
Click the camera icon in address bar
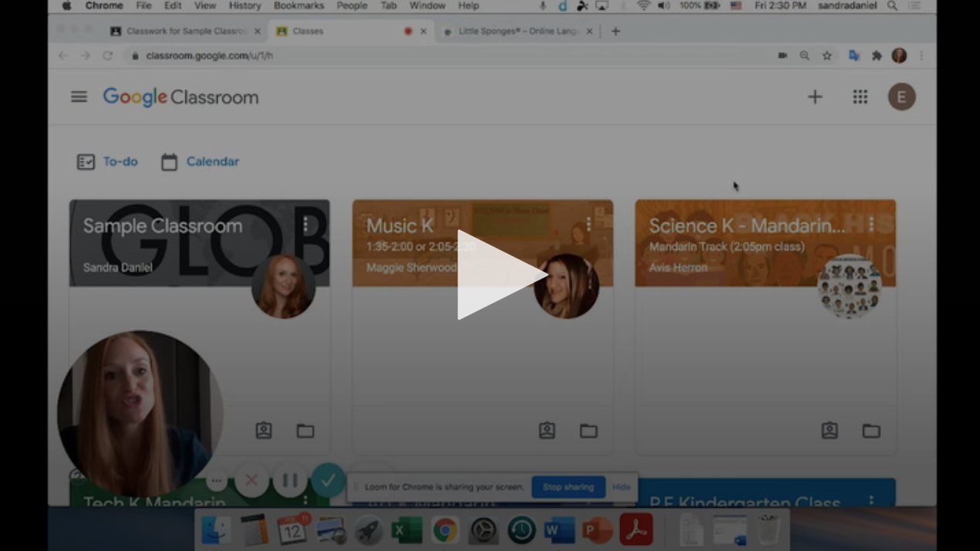[782, 56]
